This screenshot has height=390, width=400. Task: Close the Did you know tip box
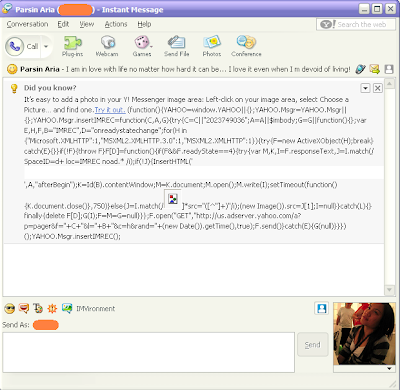click(377, 88)
